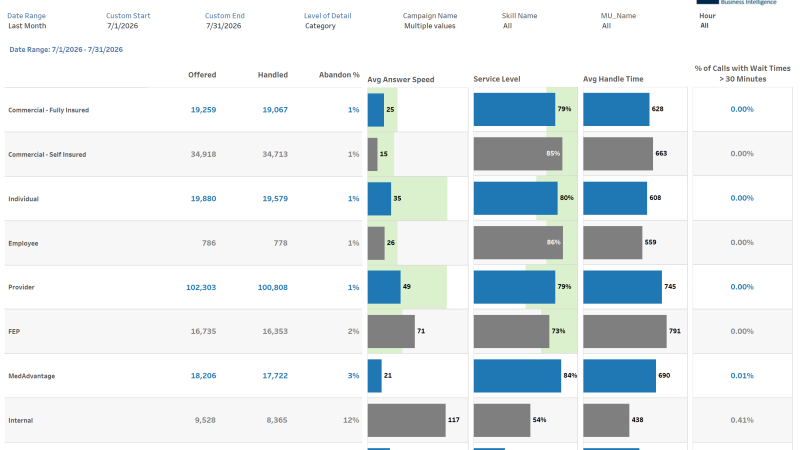Click the Internal Handled value 8,365
The image size is (800, 450).
point(277,420)
